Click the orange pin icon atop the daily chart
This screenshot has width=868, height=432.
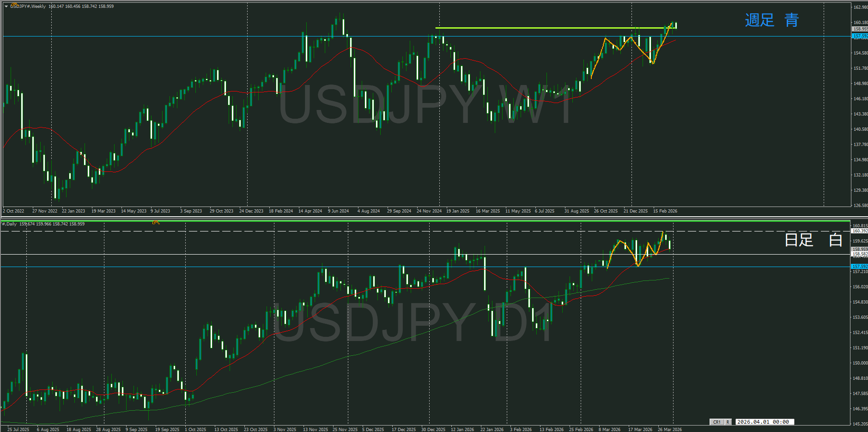click(156, 222)
